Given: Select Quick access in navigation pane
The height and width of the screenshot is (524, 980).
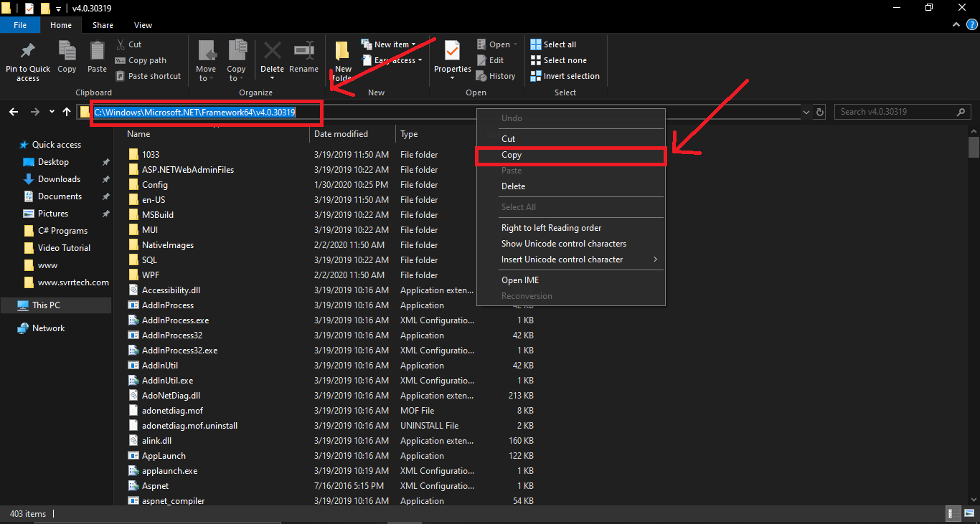Looking at the screenshot, I should coord(56,145).
